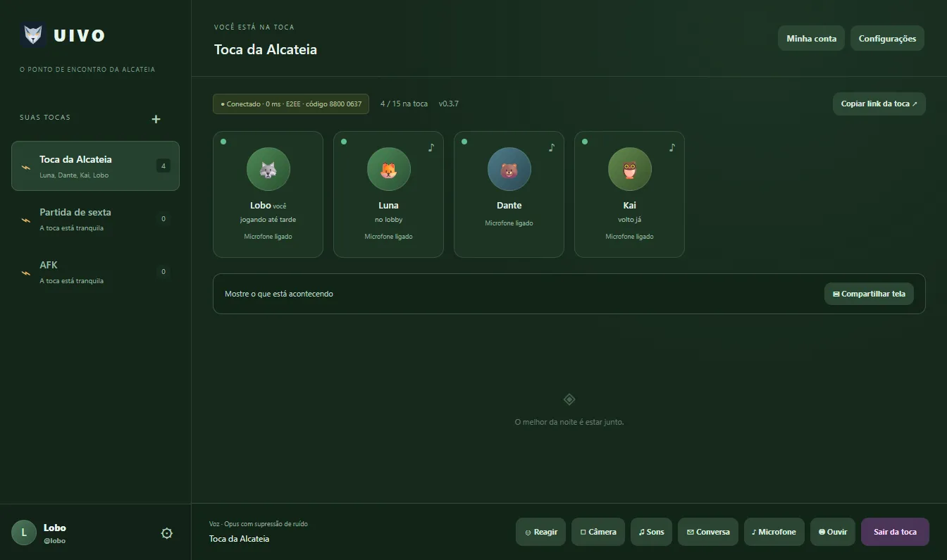Click Kai's status 'volto já'

click(x=630, y=220)
